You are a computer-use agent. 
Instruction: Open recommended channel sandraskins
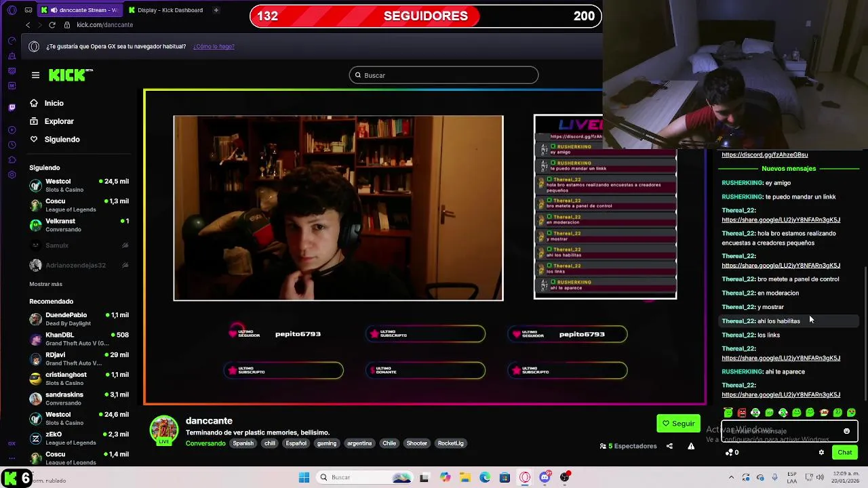pos(79,399)
